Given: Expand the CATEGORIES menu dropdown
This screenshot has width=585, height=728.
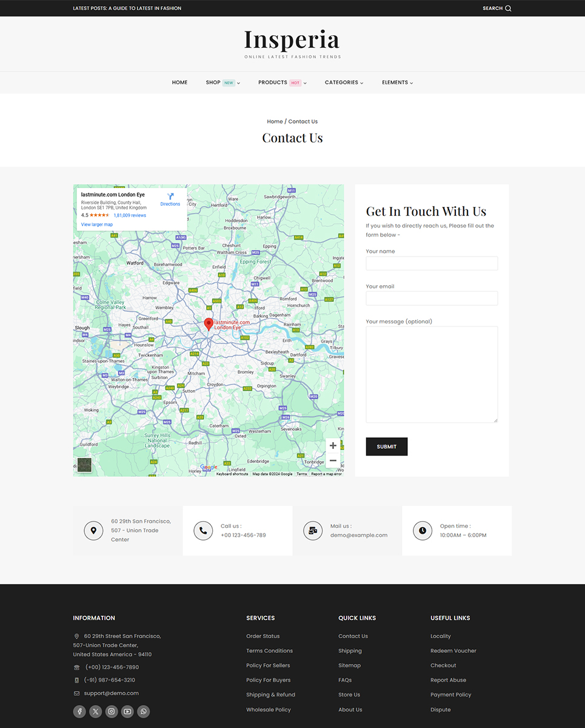Looking at the screenshot, I should (341, 83).
